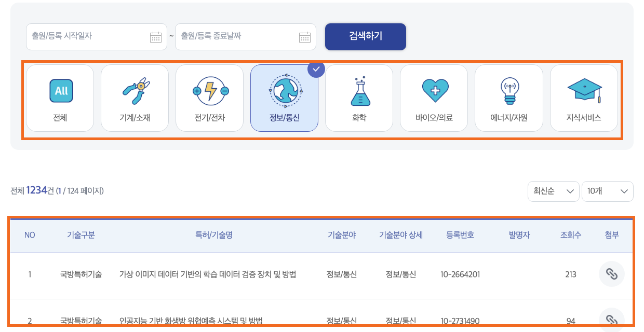Select the 전체 (All) category card

click(60, 98)
